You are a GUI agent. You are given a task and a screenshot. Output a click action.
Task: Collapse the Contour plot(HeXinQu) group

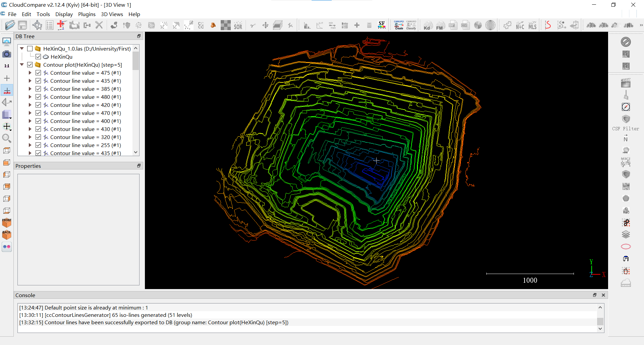(22, 65)
